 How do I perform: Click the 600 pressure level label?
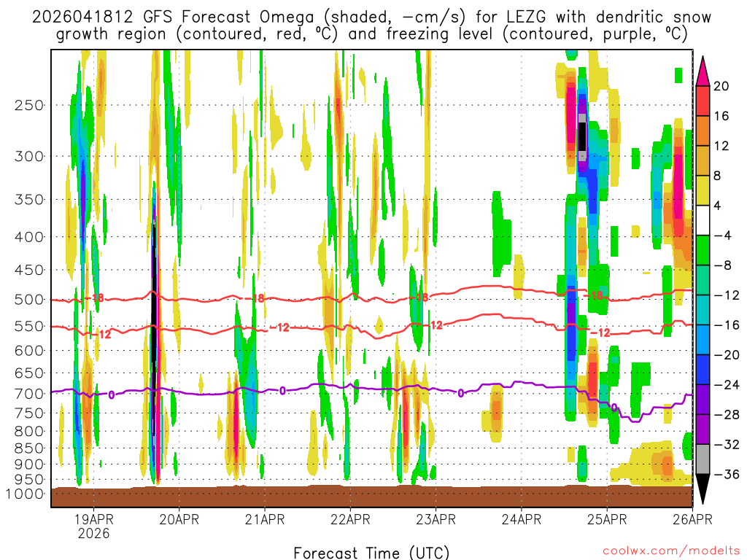(29, 351)
